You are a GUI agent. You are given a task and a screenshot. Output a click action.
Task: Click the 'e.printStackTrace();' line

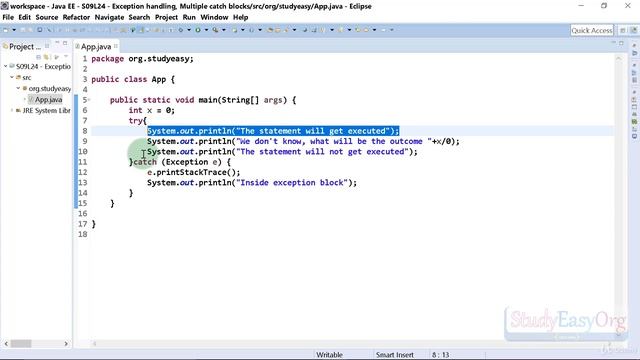(x=194, y=172)
